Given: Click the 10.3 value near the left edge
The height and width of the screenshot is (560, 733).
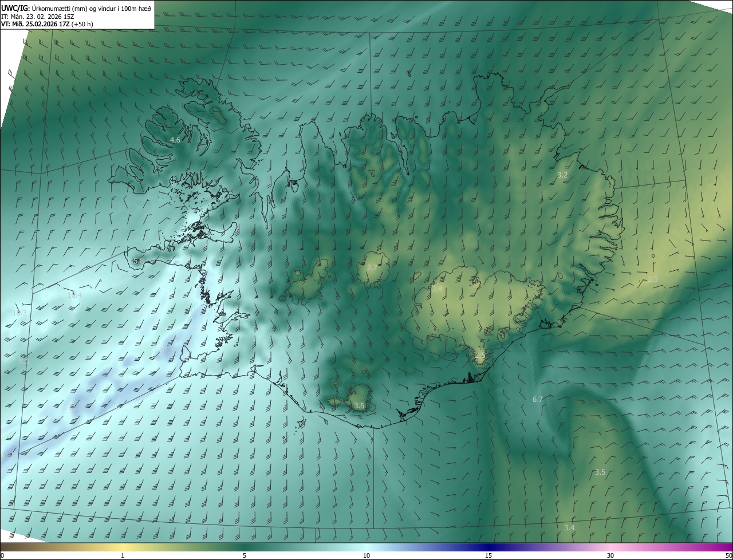Looking at the screenshot, I should pyautogui.click(x=19, y=313).
